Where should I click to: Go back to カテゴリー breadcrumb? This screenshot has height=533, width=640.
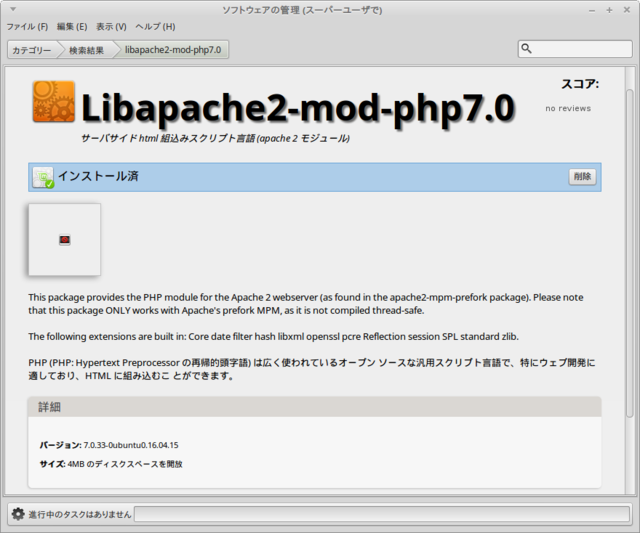[32, 50]
